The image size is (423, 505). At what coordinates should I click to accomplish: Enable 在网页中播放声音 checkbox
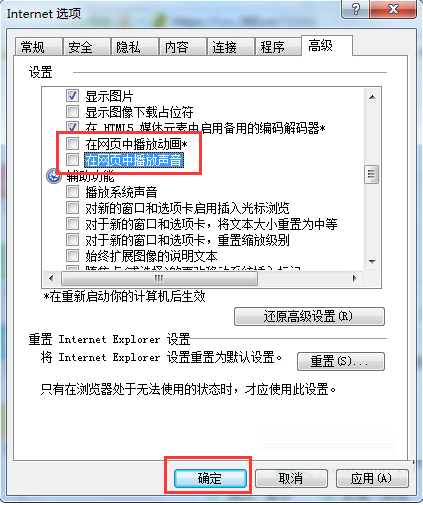72,160
